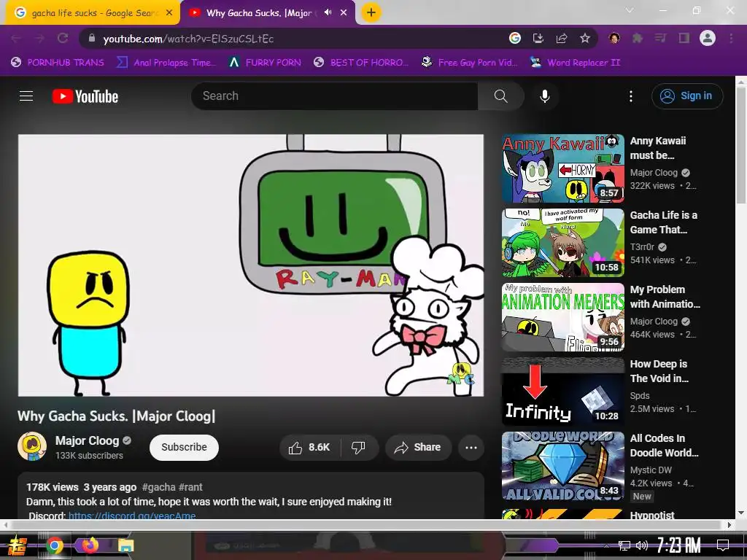Open Major Cloog channel name link
Viewport: 747px width, 560px height.
[88, 441]
